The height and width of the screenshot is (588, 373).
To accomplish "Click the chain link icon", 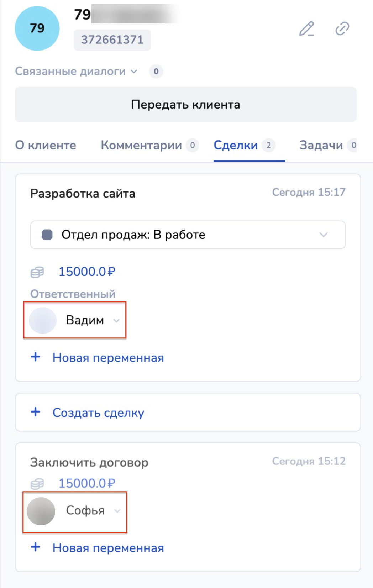I will [x=342, y=28].
